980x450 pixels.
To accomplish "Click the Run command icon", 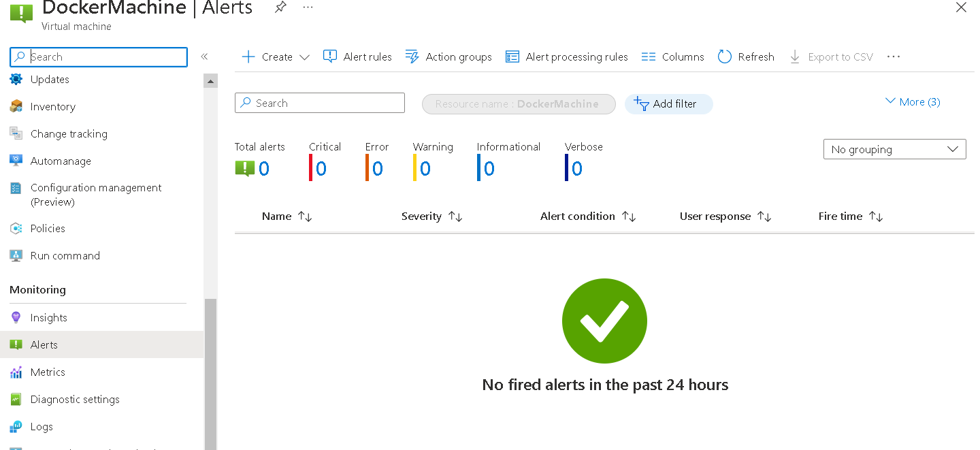I will [x=16, y=255].
